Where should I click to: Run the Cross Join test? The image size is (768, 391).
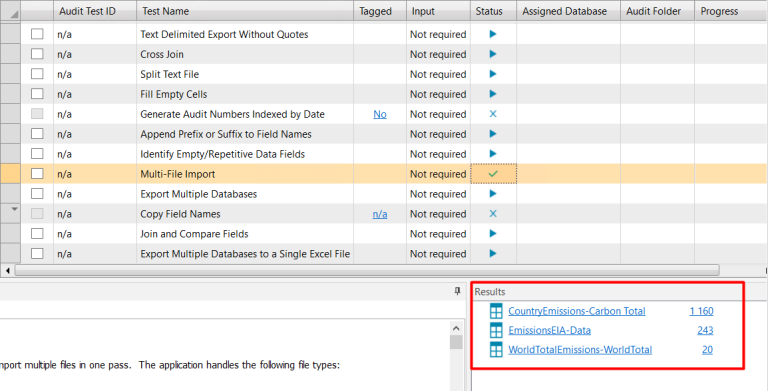click(x=493, y=54)
